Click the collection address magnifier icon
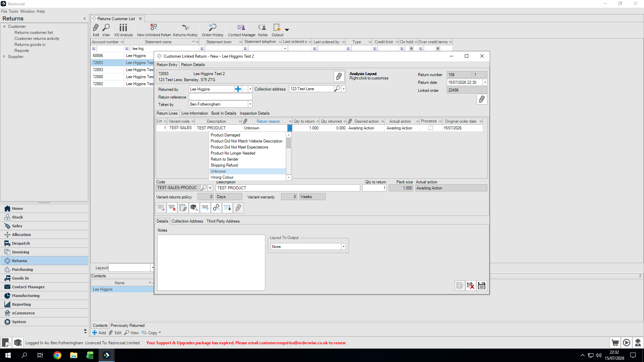This screenshot has width=644, height=362. click(x=337, y=89)
